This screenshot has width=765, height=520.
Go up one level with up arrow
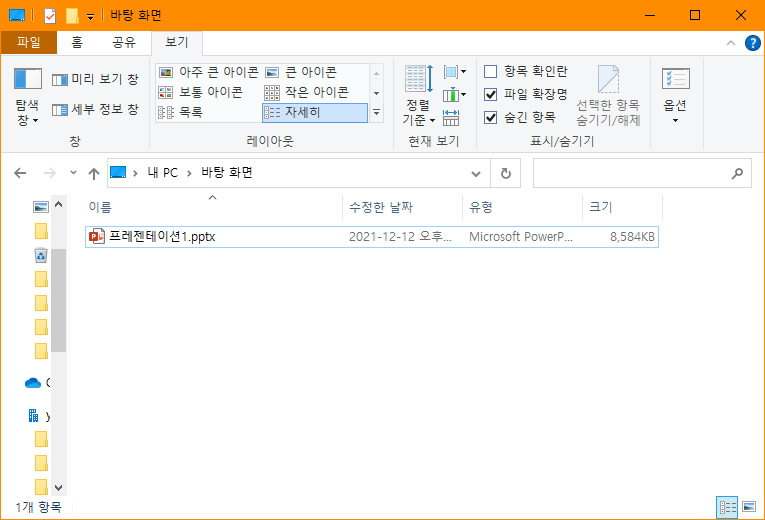coord(94,173)
